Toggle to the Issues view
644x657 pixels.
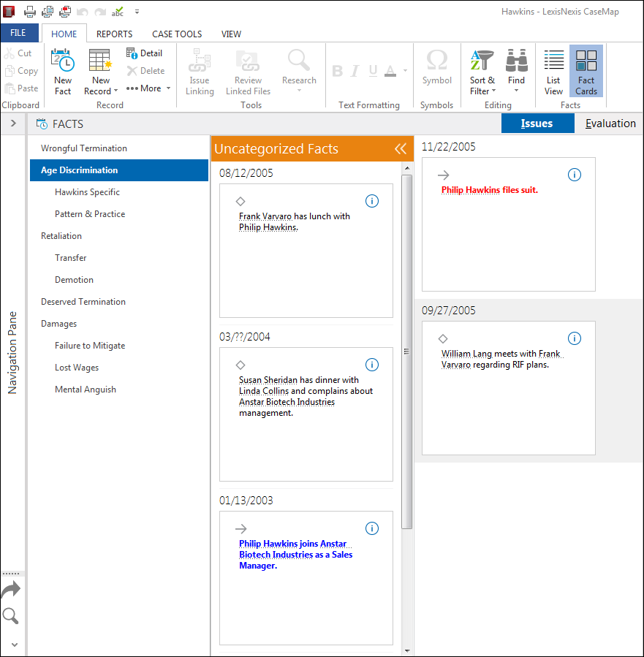537,124
